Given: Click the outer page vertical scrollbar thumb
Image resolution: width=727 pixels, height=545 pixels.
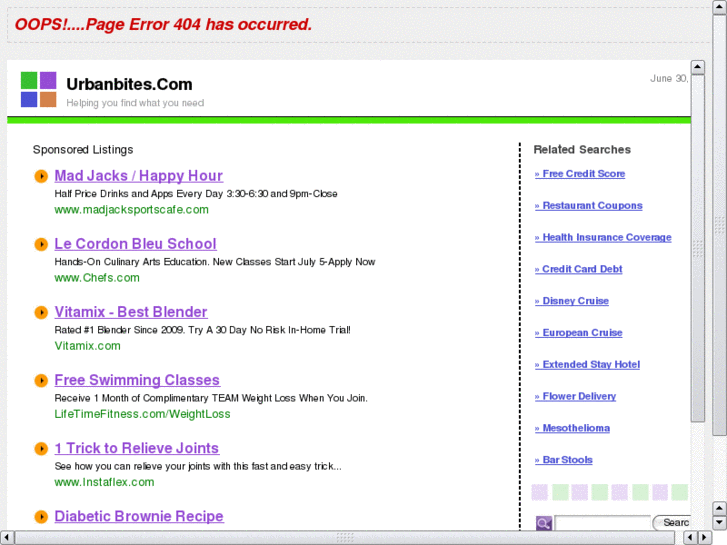Looking at the screenshot, I should point(720,225).
